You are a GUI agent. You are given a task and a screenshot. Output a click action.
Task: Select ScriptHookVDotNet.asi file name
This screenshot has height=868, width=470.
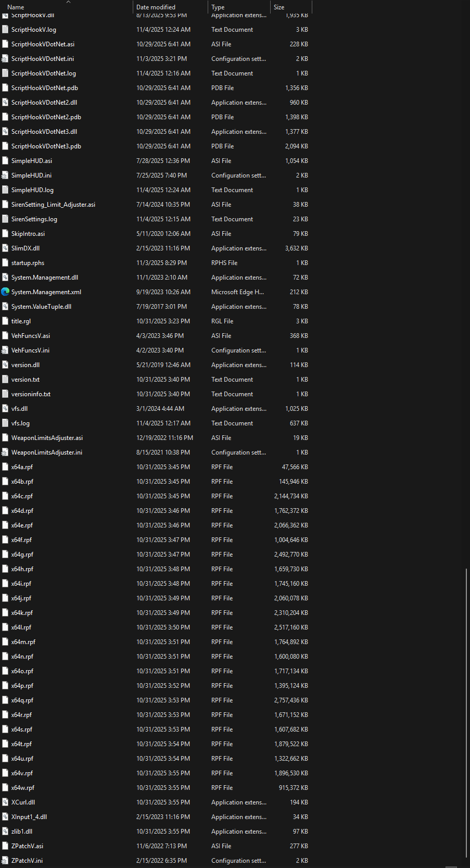click(x=43, y=44)
